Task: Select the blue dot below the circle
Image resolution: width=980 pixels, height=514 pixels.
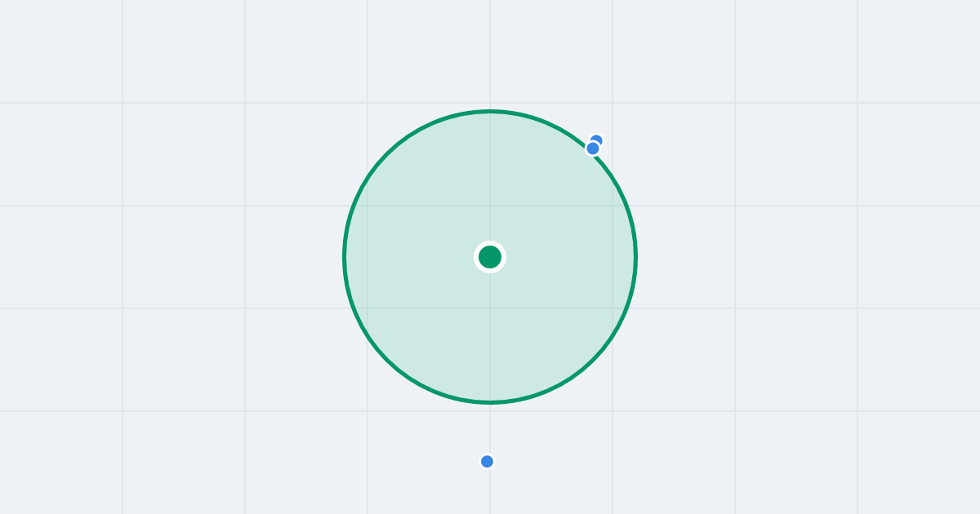Action: click(x=488, y=462)
